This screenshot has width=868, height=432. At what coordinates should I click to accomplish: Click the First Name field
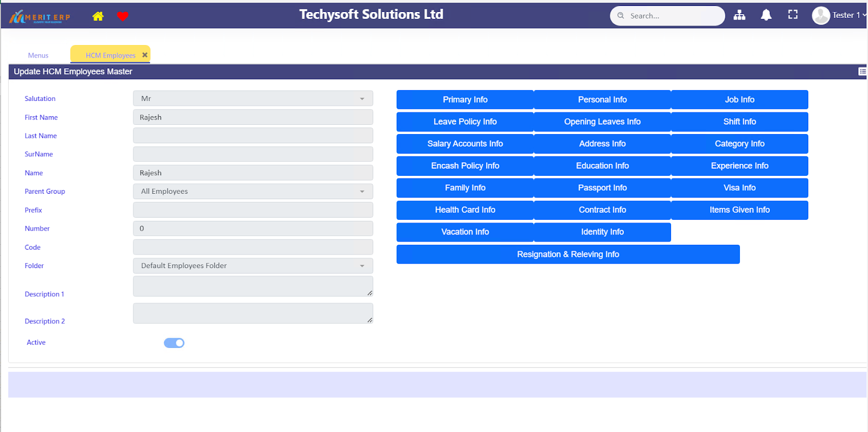click(253, 117)
